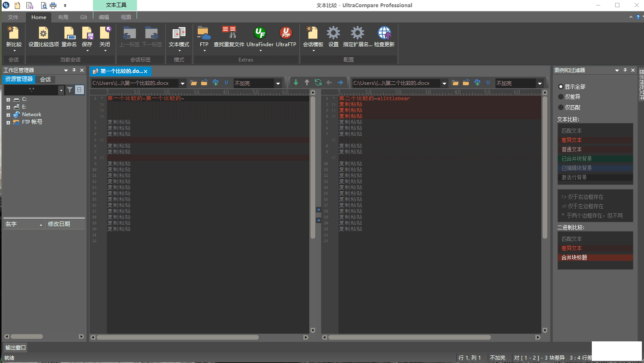Viewport: 644px width, 363px height.
Task: Open 指定扩展名 extension settings
Action: tap(357, 33)
